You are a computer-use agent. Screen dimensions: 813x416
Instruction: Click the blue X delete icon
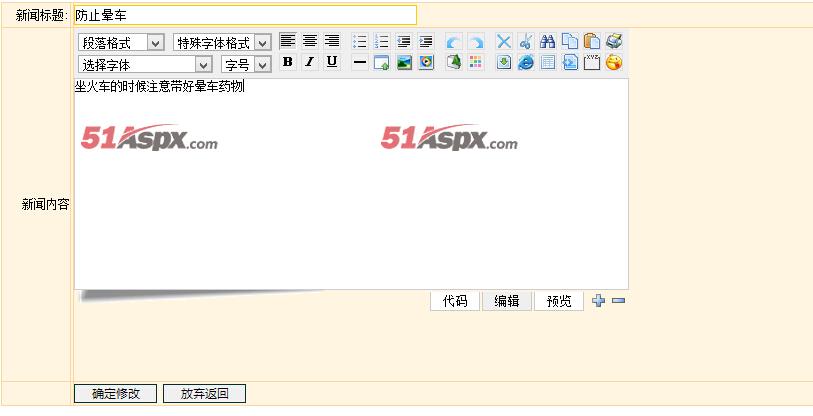tap(503, 41)
